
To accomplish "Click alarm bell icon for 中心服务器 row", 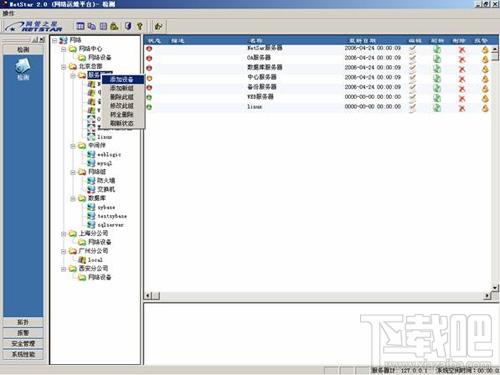I will 485,79.
